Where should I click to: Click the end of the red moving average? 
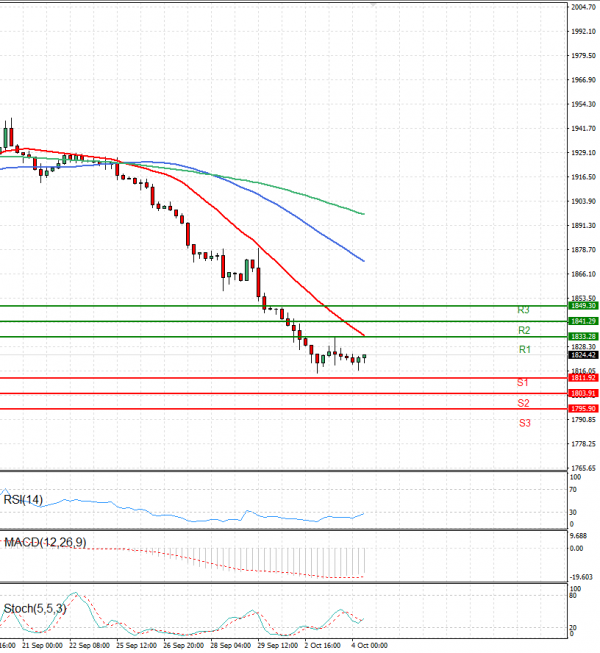(x=364, y=335)
